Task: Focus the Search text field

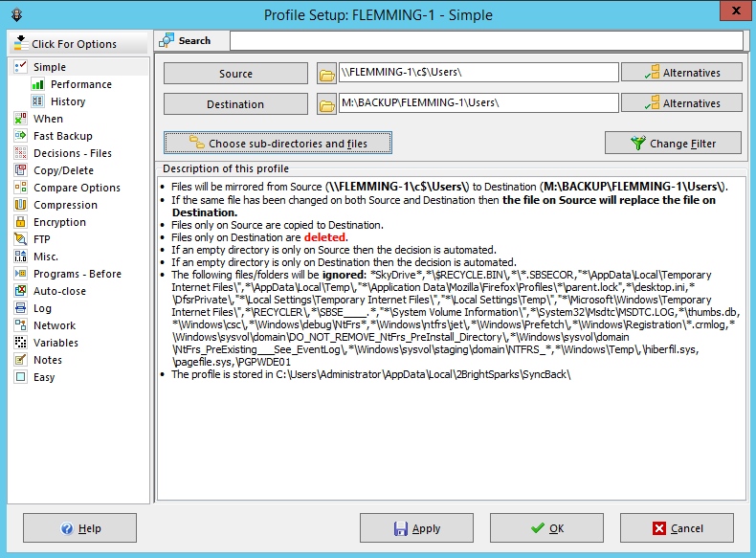Action: pyautogui.click(x=486, y=40)
